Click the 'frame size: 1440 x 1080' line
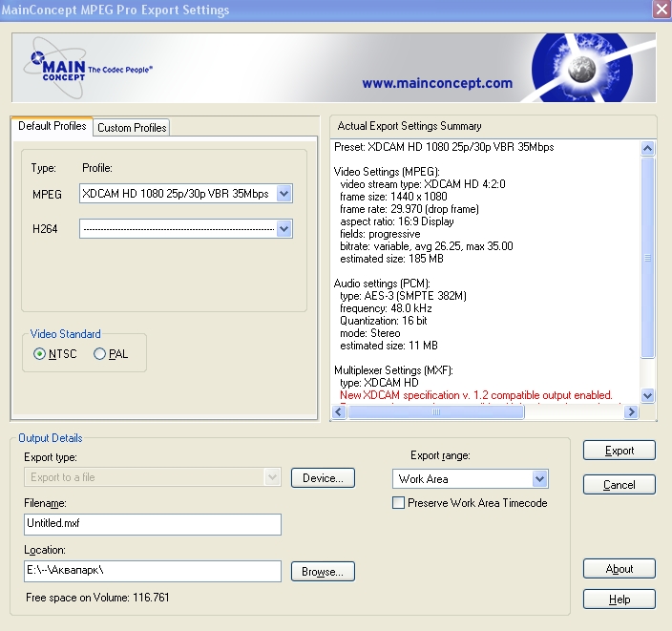The width and height of the screenshot is (672, 631). (393, 197)
